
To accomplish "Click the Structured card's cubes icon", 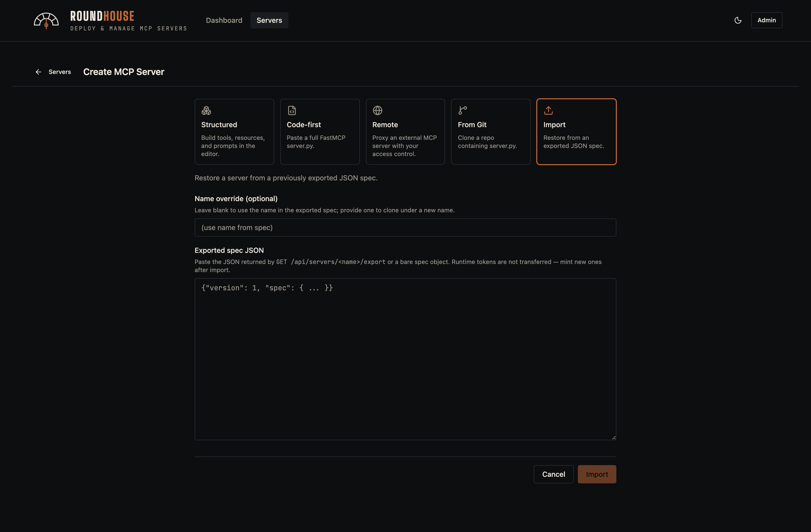I will click(206, 110).
